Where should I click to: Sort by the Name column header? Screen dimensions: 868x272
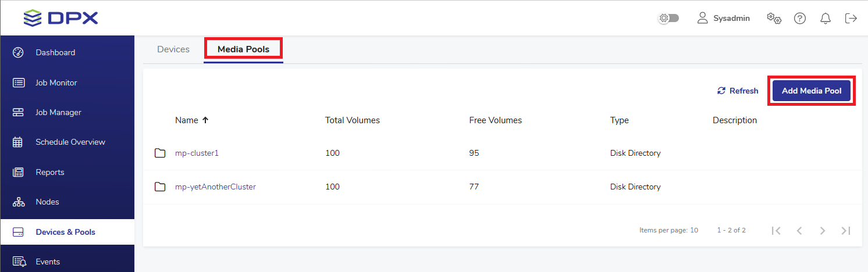point(187,120)
